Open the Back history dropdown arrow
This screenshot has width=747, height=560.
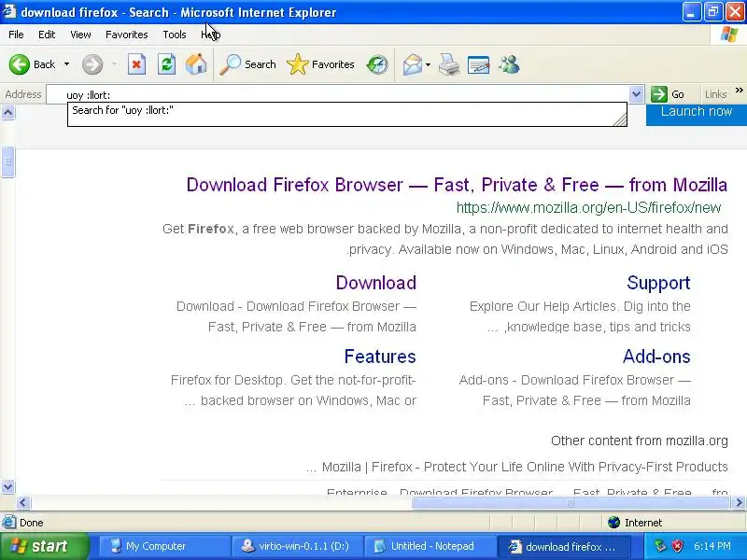[x=66, y=64]
